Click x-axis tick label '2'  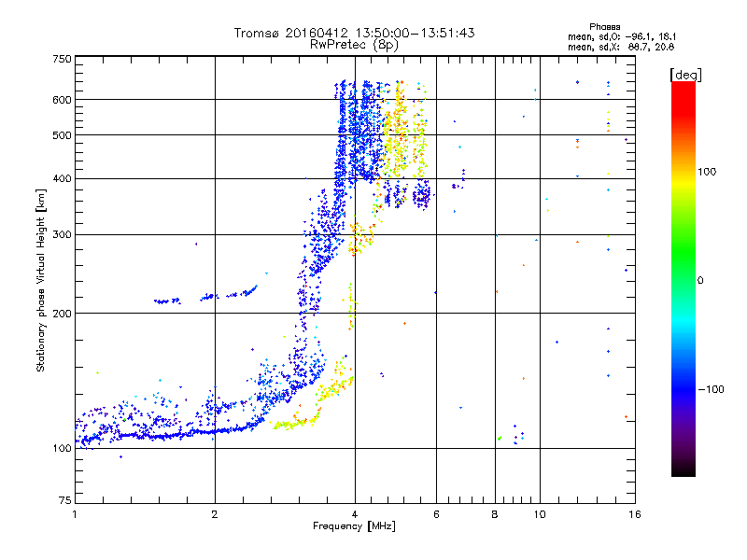tap(215, 514)
